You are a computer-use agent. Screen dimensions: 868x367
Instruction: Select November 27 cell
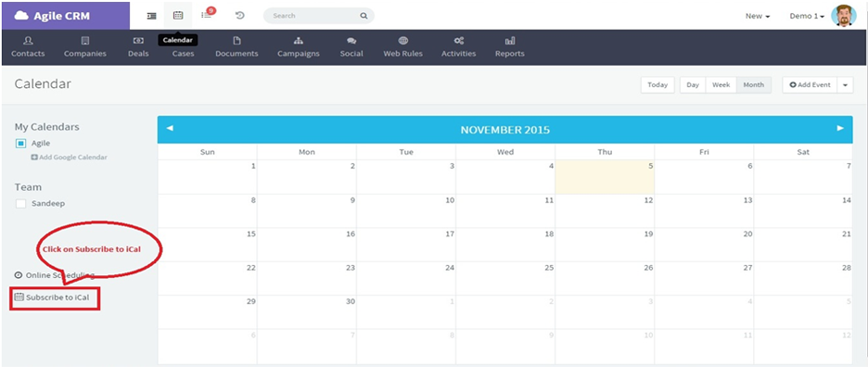click(704, 278)
